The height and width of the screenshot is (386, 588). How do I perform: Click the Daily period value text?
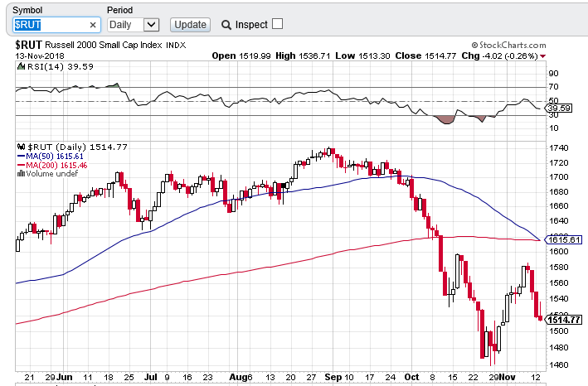coord(120,25)
